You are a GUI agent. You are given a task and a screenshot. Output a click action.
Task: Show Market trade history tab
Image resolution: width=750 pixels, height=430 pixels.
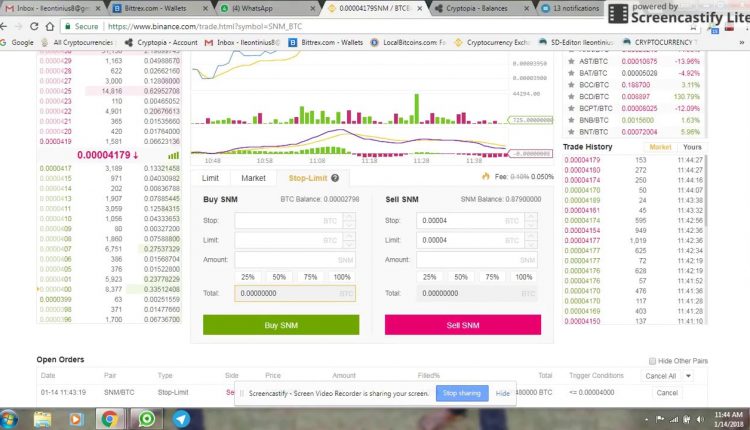[x=661, y=147]
